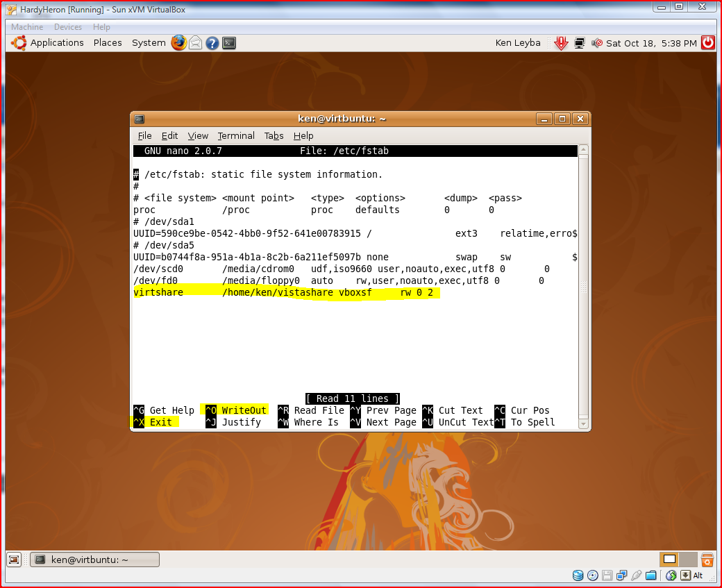
Task: Open the terminal Help menu
Action: [303, 136]
